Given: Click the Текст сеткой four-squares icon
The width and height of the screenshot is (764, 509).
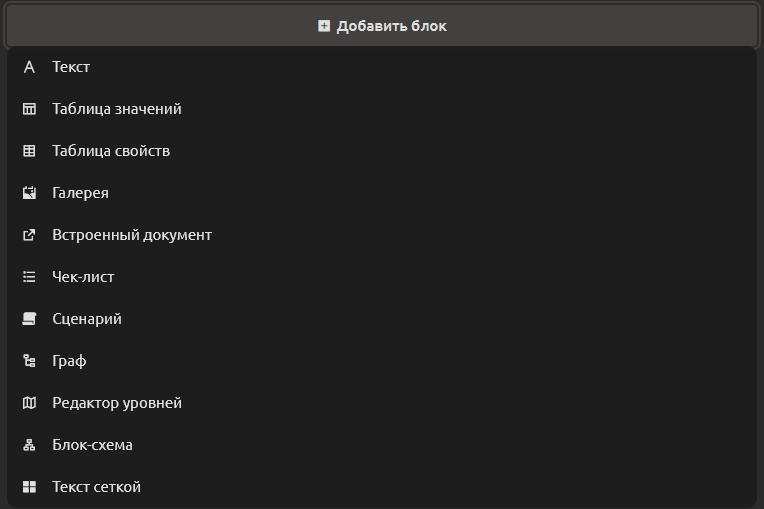Looking at the screenshot, I should [x=29, y=487].
